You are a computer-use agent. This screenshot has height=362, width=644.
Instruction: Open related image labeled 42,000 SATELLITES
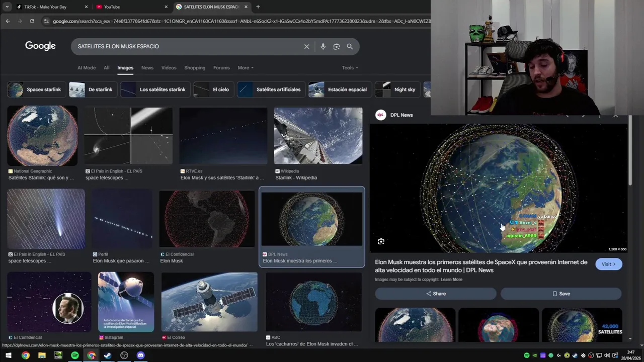pos(582,325)
